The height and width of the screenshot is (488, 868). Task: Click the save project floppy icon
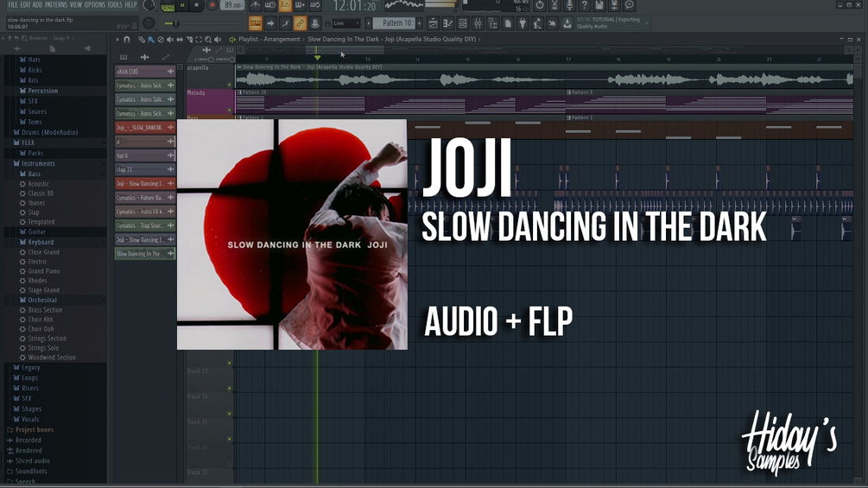coord(599,5)
